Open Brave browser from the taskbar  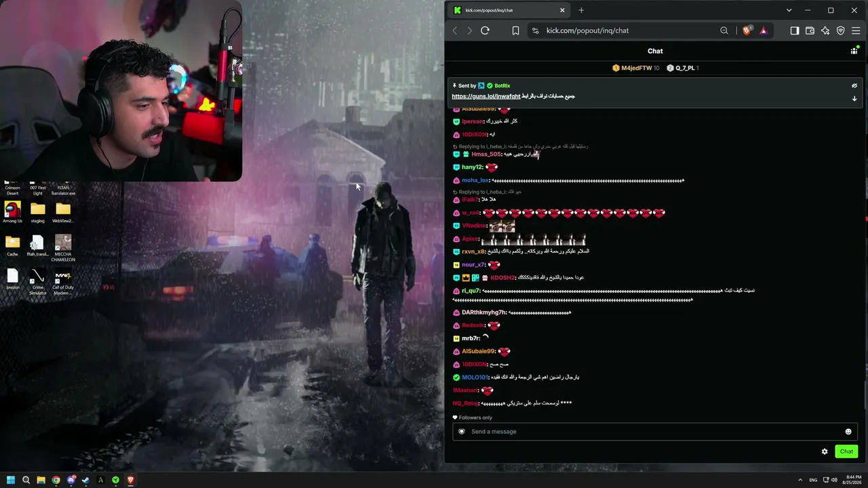130,480
